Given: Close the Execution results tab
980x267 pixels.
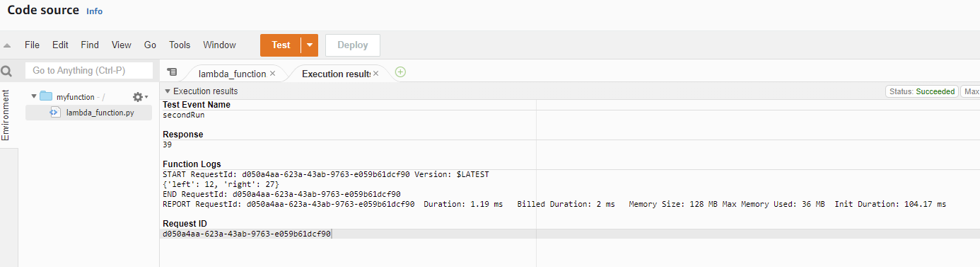Looking at the screenshot, I should click(x=375, y=73).
